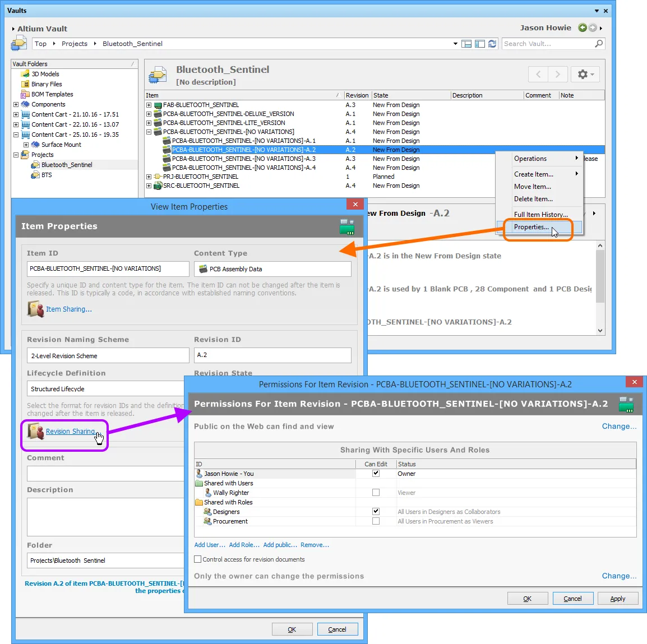Open the breadcrumb path dropdown arrow
Image resolution: width=647 pixels, height=644 pixels.
(x=455, y=44)
